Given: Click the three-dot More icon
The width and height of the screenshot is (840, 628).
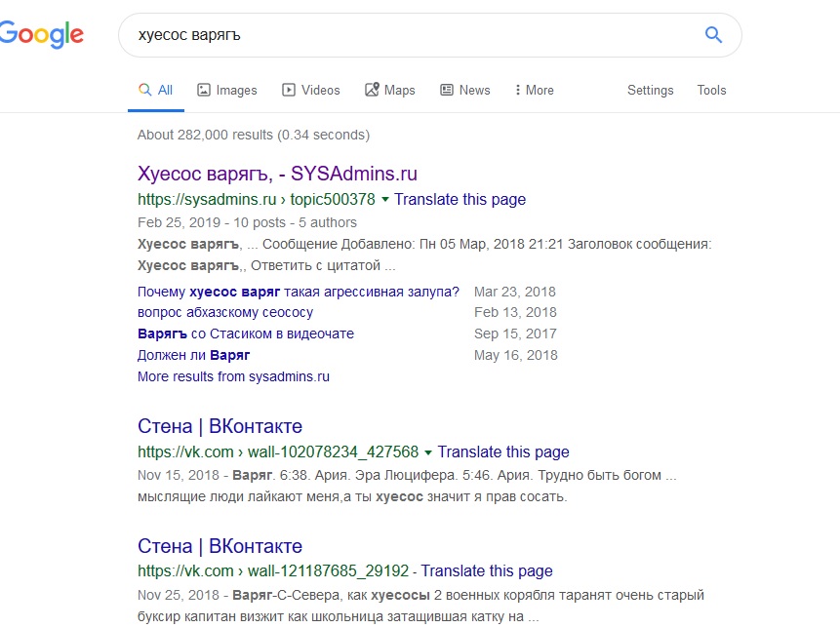Looking at the screenshot, I should pyautogui.click(x=517, y=90).
